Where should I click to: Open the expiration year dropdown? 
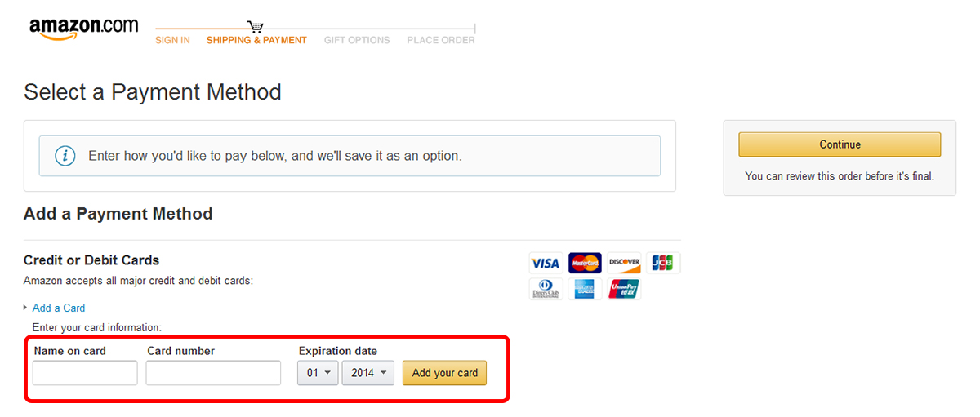pyautogui.click(x=368, y=373)
